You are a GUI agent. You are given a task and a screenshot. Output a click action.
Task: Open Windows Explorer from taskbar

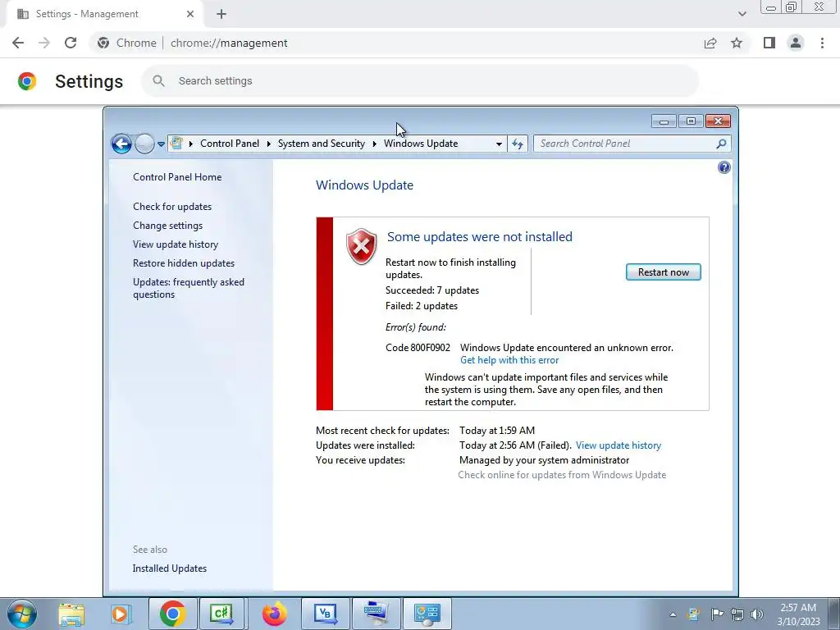point(71,614)
